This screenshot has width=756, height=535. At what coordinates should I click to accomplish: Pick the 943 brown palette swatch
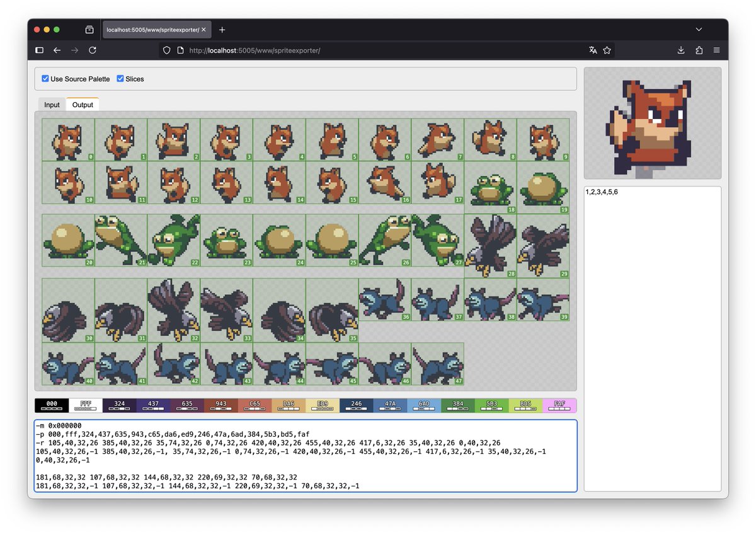221,405
